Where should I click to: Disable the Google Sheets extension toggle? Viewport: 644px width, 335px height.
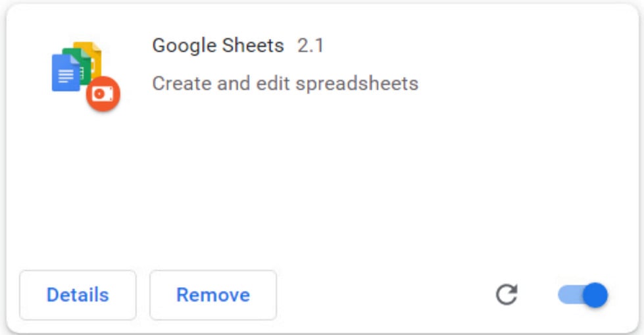point(583,295)
